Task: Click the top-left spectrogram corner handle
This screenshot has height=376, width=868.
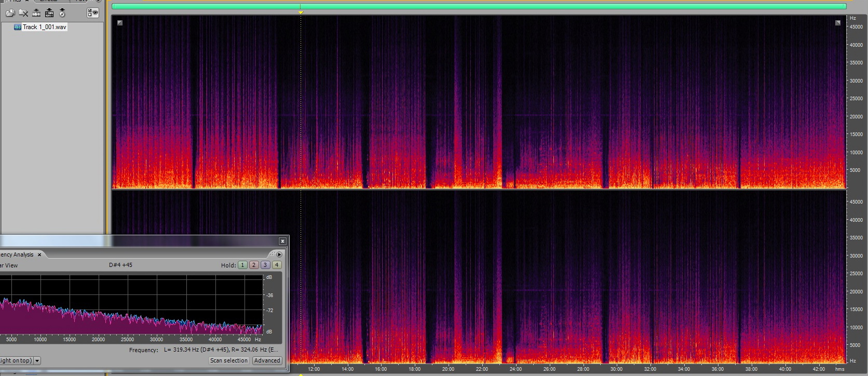Action: [x=120, y=23]
